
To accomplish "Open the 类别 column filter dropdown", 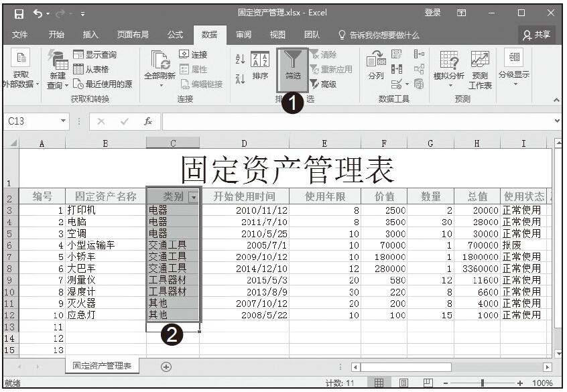I will 194,197.
